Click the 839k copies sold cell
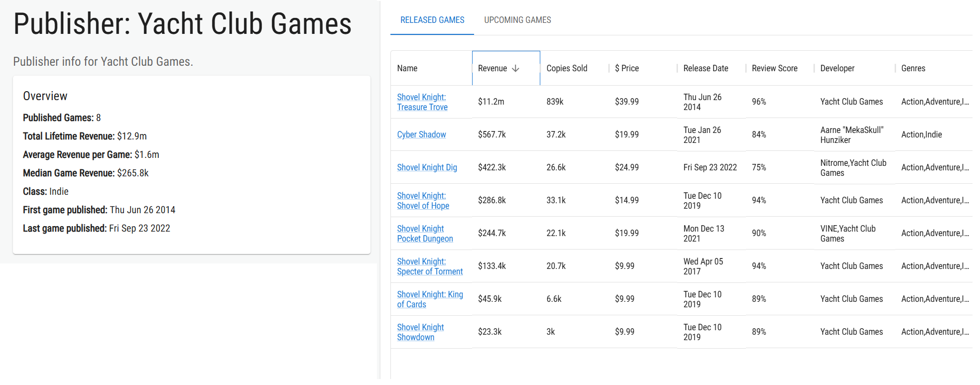The width and height of the screenshot is (980, 385). click(x=575, y=102)
